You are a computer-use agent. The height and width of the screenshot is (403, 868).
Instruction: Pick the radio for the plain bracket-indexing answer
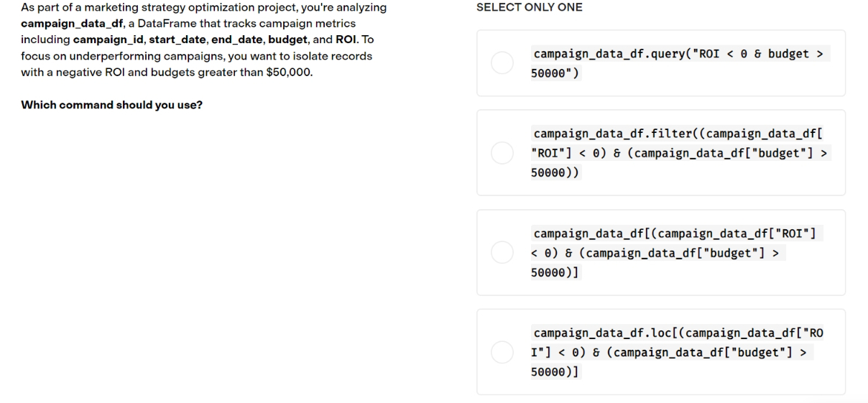point(502,252)
